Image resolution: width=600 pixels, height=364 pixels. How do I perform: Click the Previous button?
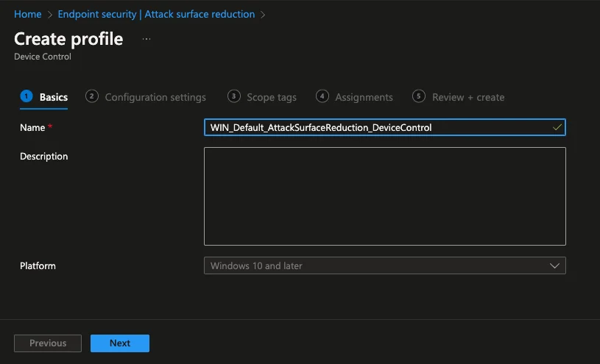48,343
